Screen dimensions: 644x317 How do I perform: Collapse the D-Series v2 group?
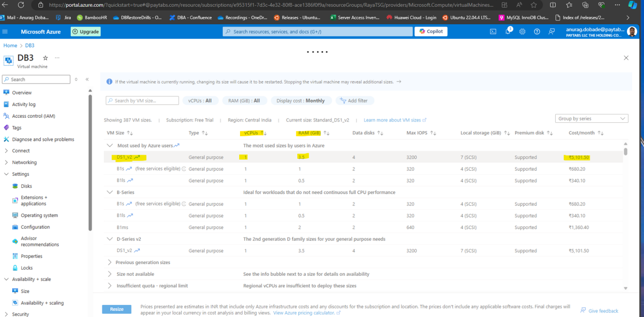pyautogui.click(x=109, y=239)
